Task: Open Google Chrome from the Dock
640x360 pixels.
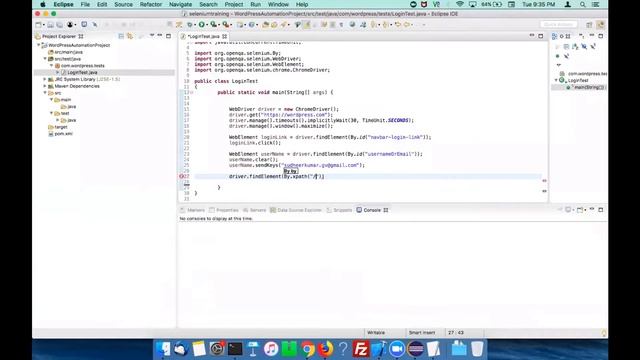Action: point(308,349)
